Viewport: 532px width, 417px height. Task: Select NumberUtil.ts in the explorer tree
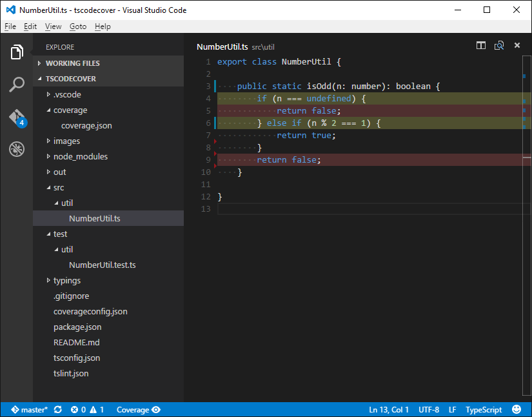[108, 218]
